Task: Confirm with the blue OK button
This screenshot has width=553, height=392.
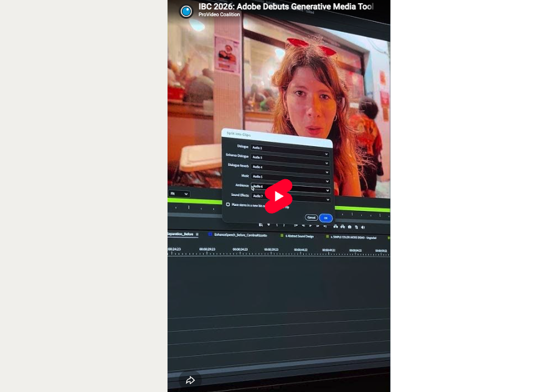Action: click(326, 218)
